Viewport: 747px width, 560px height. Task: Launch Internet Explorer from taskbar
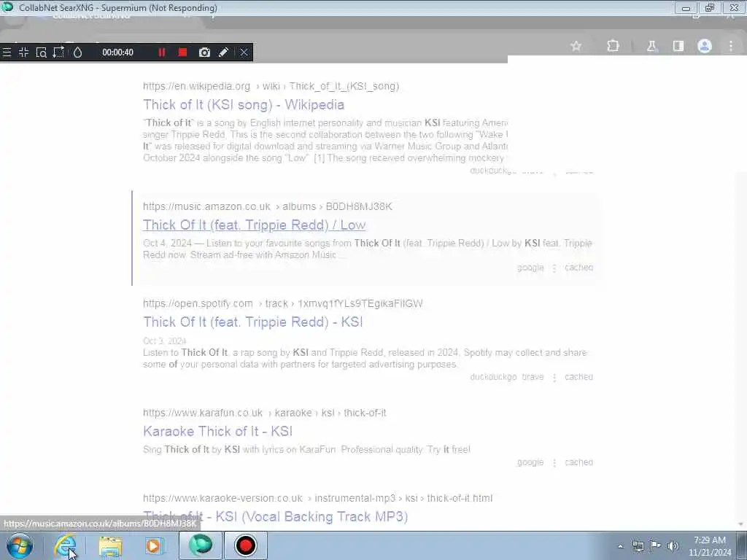click(x=65, y=545)
